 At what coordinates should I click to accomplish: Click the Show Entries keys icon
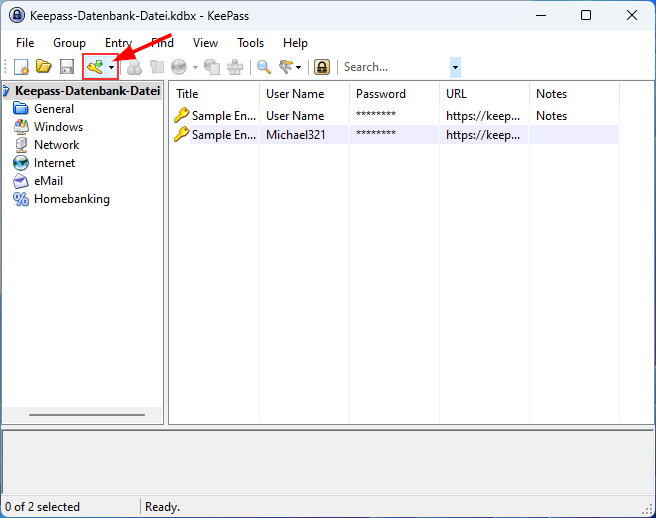point(286,67)
